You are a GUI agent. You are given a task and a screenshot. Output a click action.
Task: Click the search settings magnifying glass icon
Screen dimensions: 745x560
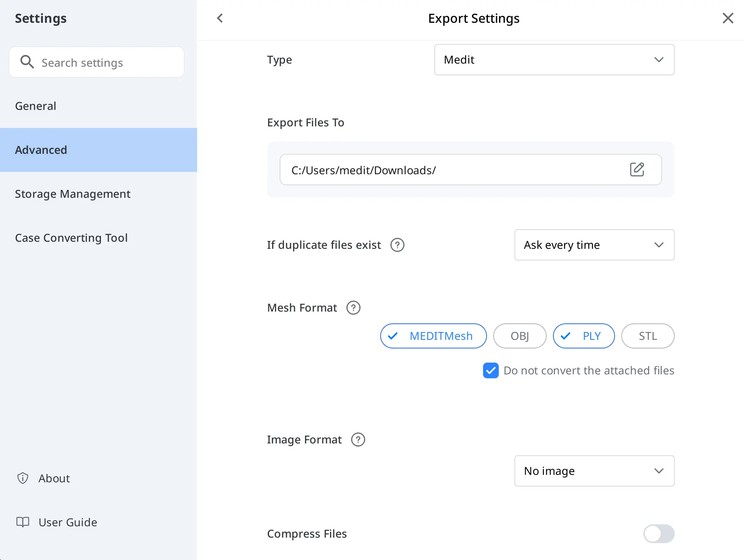(x=27, y=62)
